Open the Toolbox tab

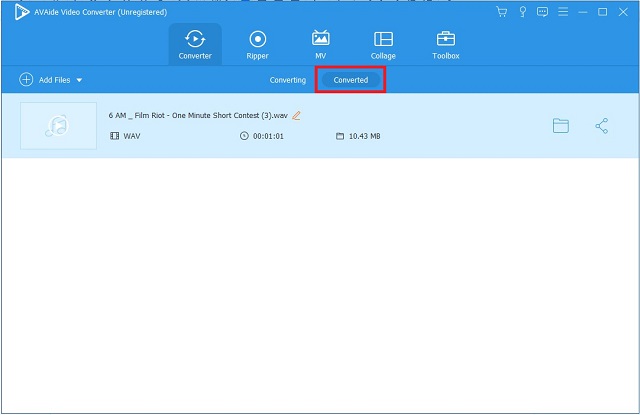(x=446, y=44)
